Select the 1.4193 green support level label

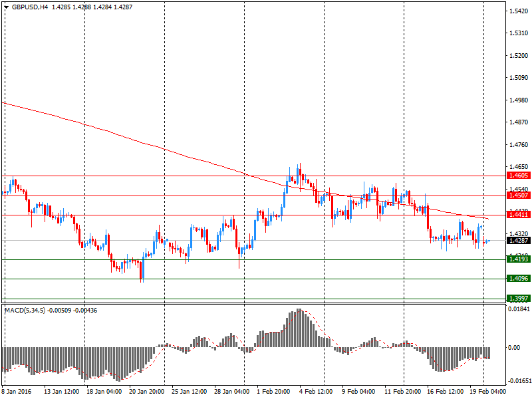(519, 259)
